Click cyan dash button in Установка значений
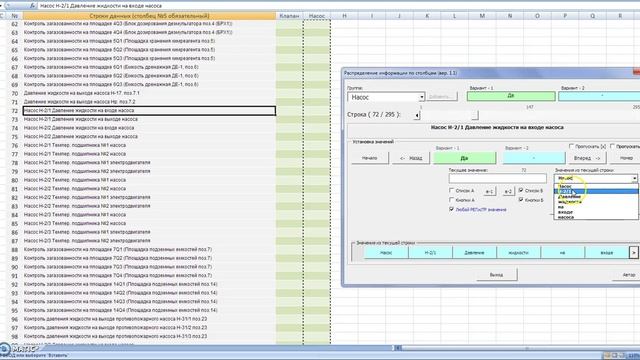 pos(534,158)
